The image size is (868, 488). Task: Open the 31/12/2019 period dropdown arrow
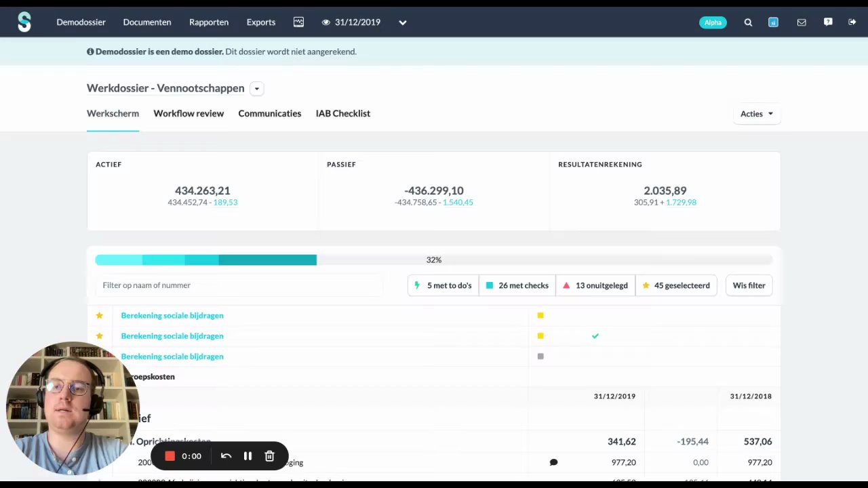(402, 22)
